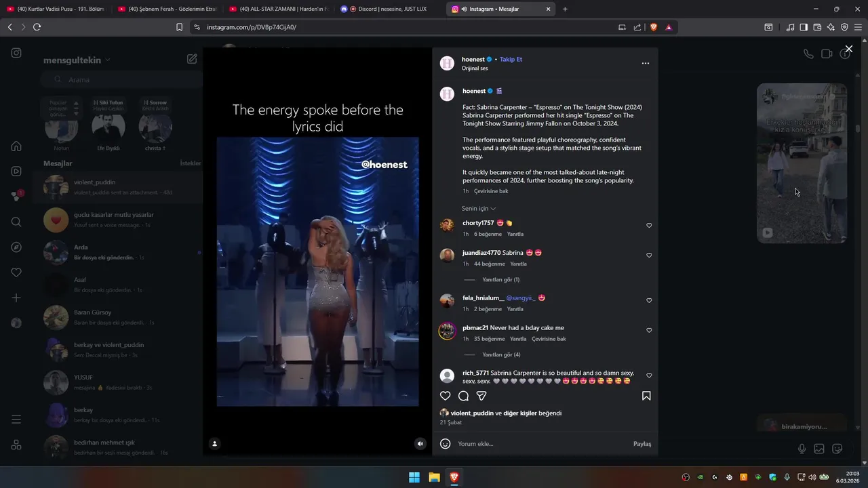The image size is (868, 488).
Task: Open Explore compass icon in sidebar
Action: point(16,247)
